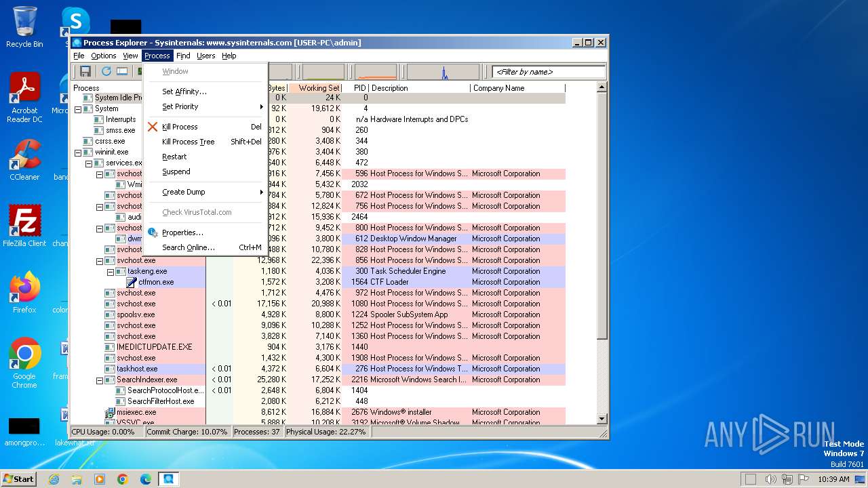This screenshot has height=488, width=868.
Task: Click the red X Kill Process icon
Action: tap(153, 127)
